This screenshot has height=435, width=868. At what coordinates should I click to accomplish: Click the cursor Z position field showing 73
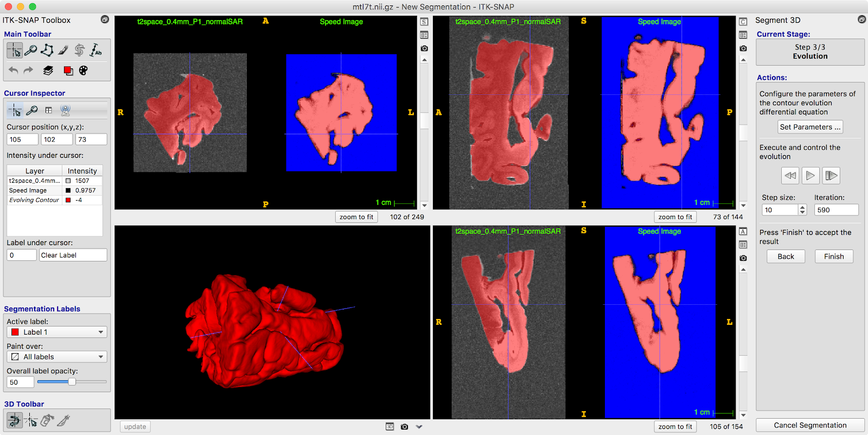point(91,139)
